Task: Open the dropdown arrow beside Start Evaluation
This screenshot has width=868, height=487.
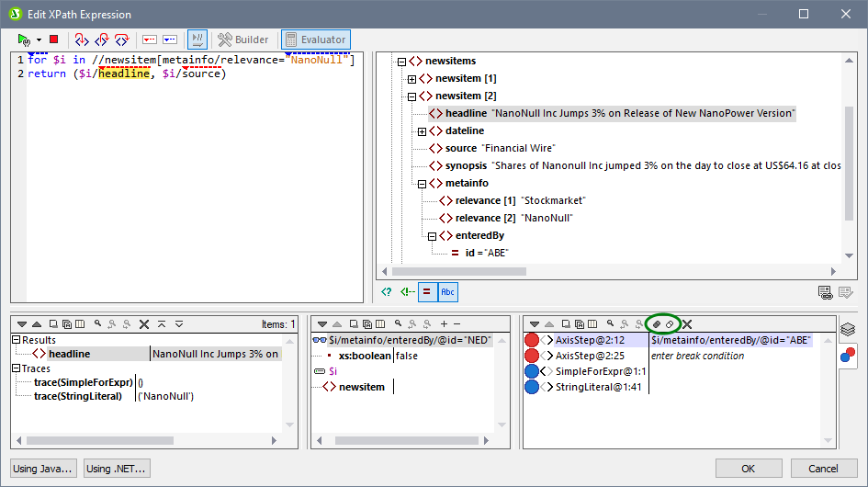Action: point(39,40)
